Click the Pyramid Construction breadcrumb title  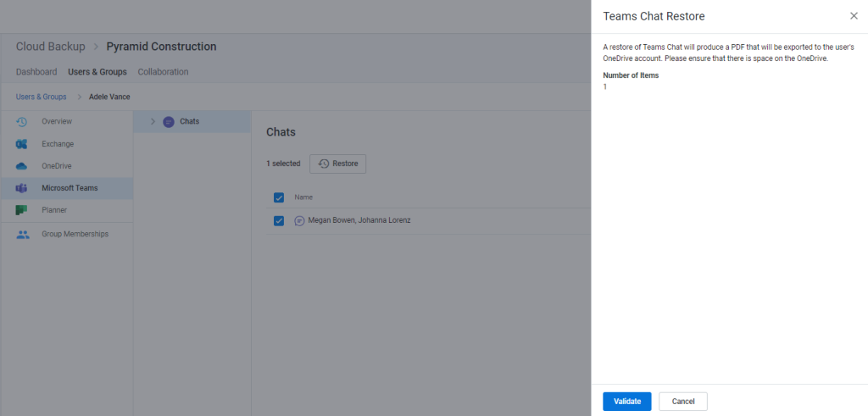coord(161,47)
